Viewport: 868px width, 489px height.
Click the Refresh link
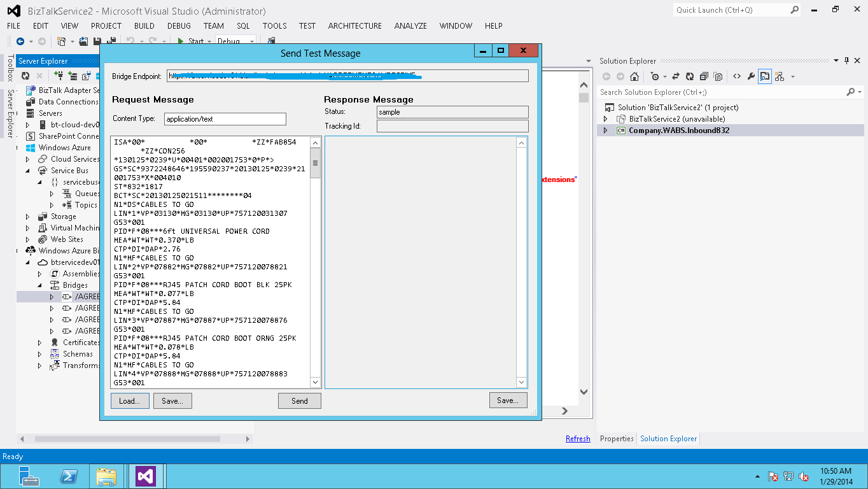pyautogui.click(x=578, y=439)
